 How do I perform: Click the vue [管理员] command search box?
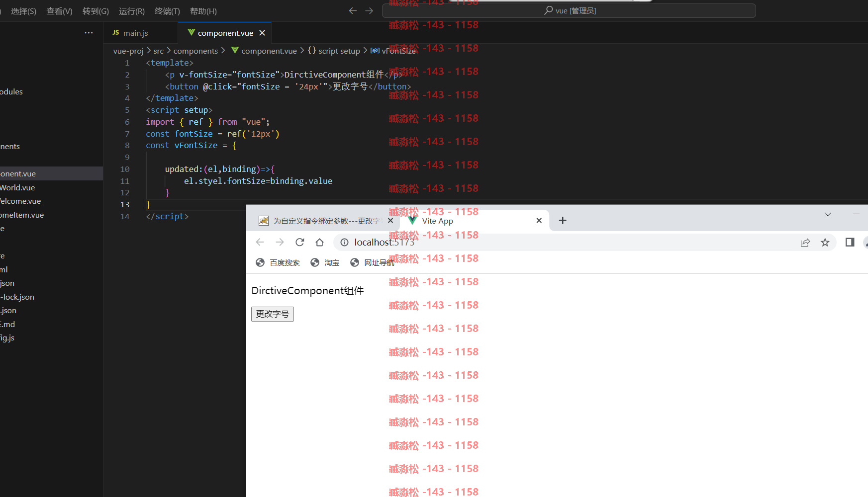tap(569, 10)
